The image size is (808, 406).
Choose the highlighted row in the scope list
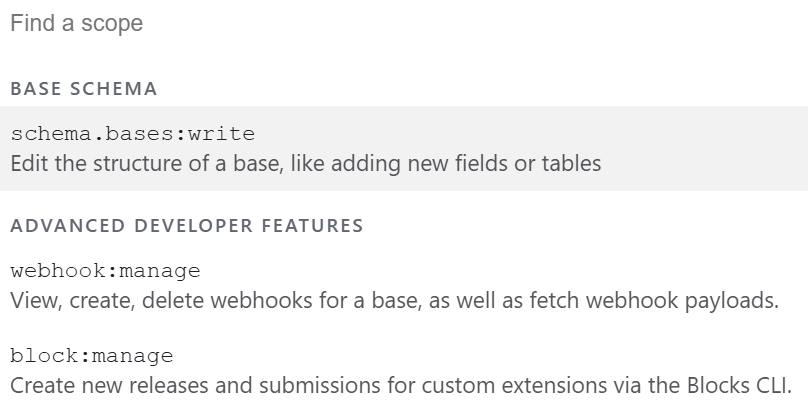point(400,148)
